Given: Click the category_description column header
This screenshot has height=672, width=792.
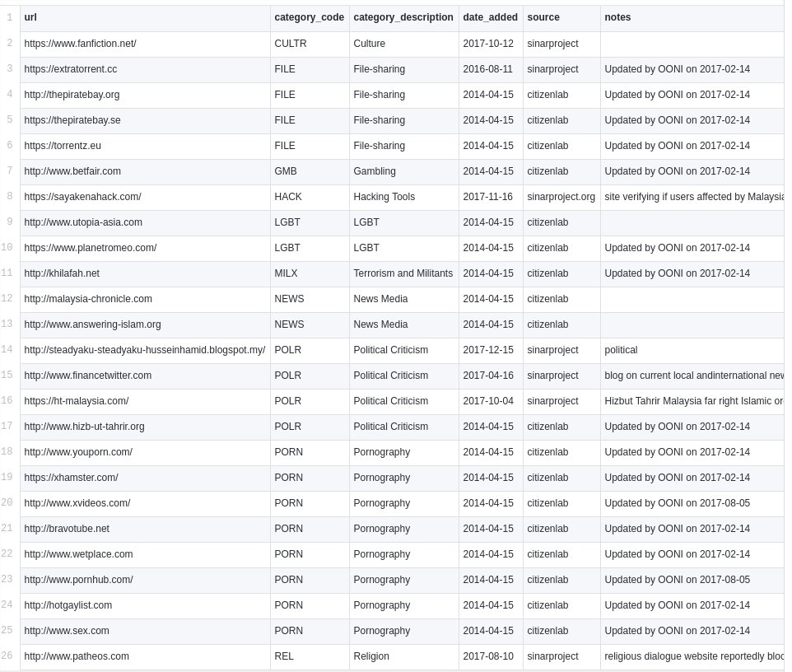Looking at the screenshot, I should [x=404, y=17].
